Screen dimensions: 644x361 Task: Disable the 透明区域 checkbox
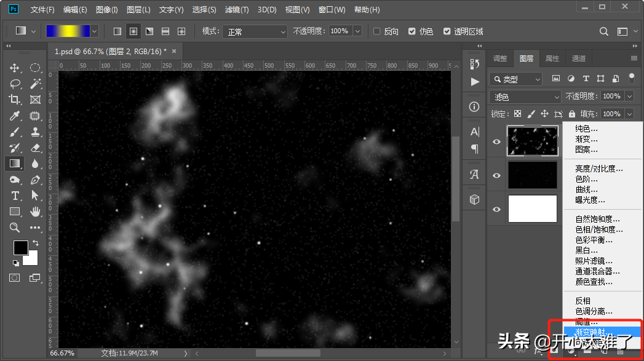coord(447,31)
